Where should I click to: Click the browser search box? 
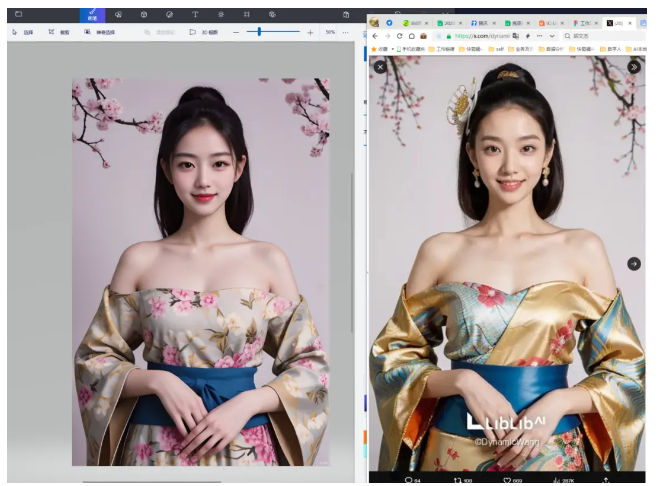pyautogui.click(x=605, y=36)
